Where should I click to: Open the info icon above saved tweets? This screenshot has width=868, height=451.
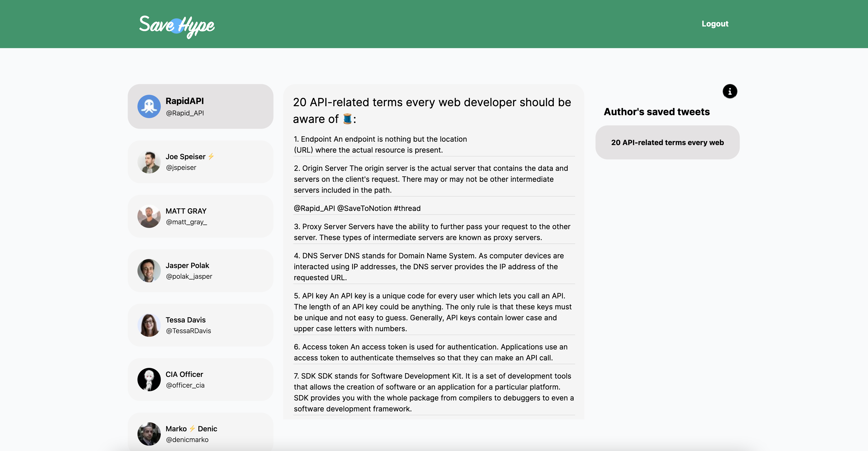pos(730,91)
